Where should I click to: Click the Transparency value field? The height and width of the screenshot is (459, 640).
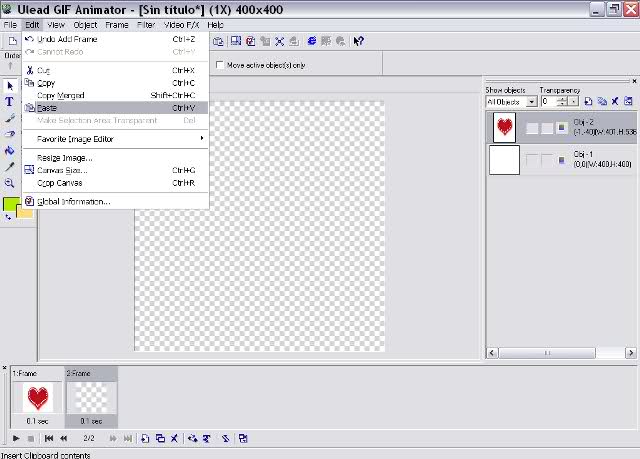pyautogui.click(x=549, y=102)
